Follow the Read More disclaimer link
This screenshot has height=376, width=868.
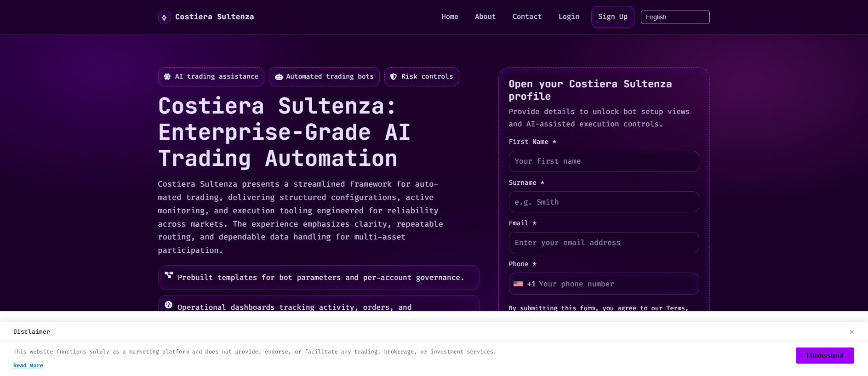coord(28,365)
